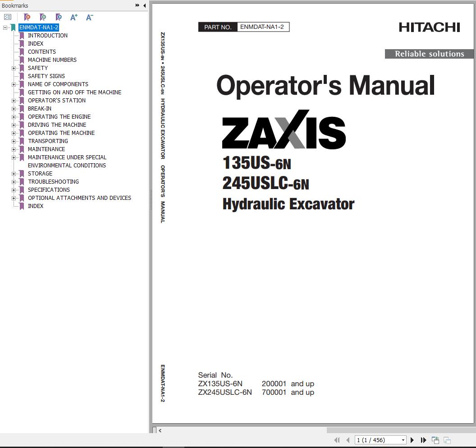The width and height of the screenshot is (476, 448).
Task: Expand the TRANSPORTING bookmark node
Action: coord(14,141)
